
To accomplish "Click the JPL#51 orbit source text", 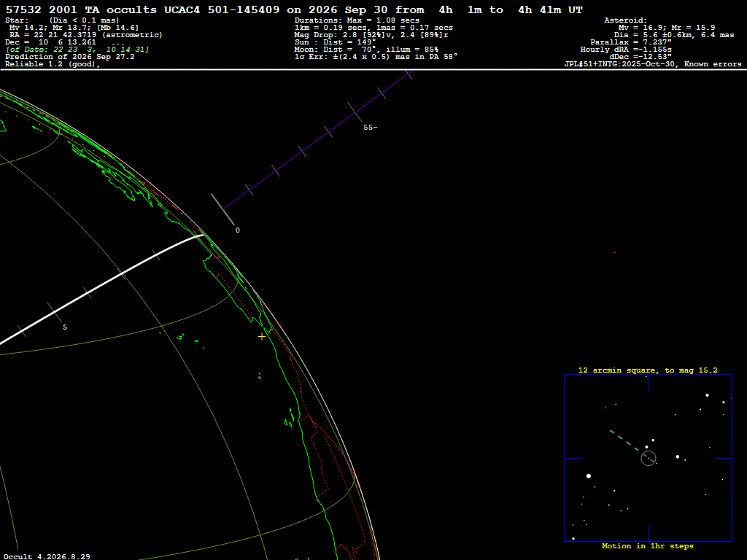I will [x=653, y=64].
